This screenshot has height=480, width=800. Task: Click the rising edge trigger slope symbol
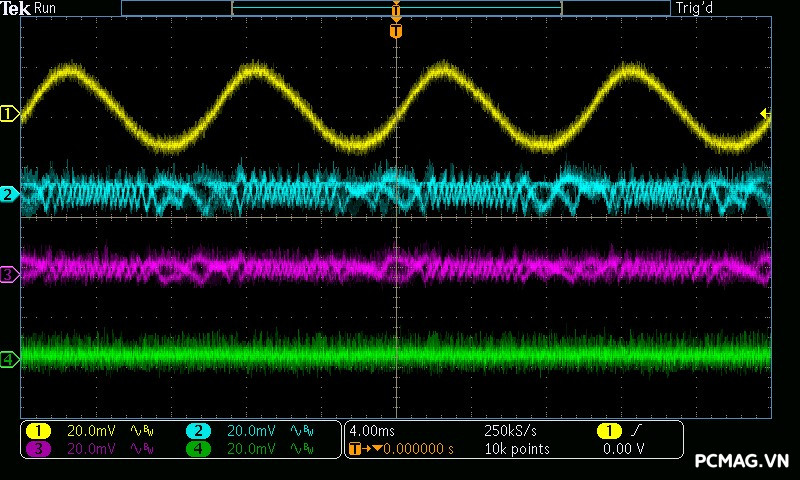(637, 431)
